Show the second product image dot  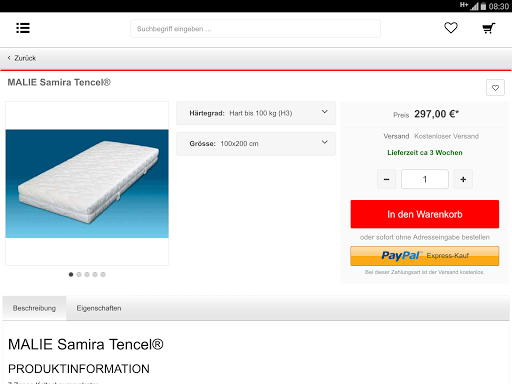[x=79, y=274]
